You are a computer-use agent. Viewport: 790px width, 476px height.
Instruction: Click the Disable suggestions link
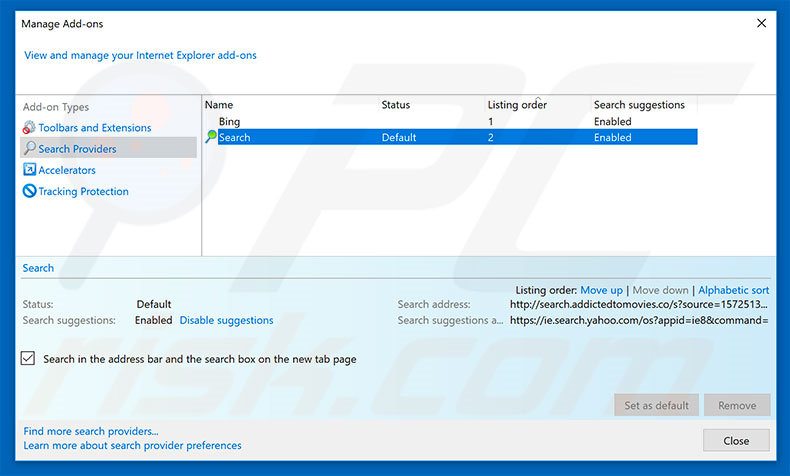click(x=226, y=320)
